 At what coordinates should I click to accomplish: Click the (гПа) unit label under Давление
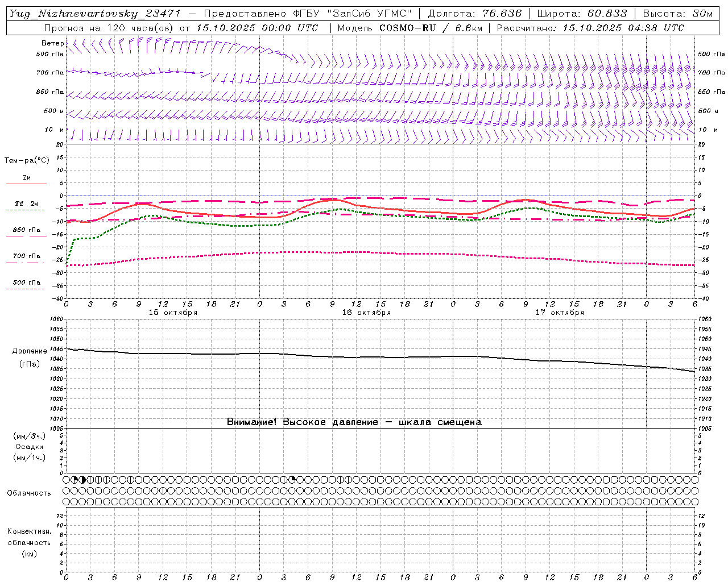pyautogui.click(x=30, y=364)
